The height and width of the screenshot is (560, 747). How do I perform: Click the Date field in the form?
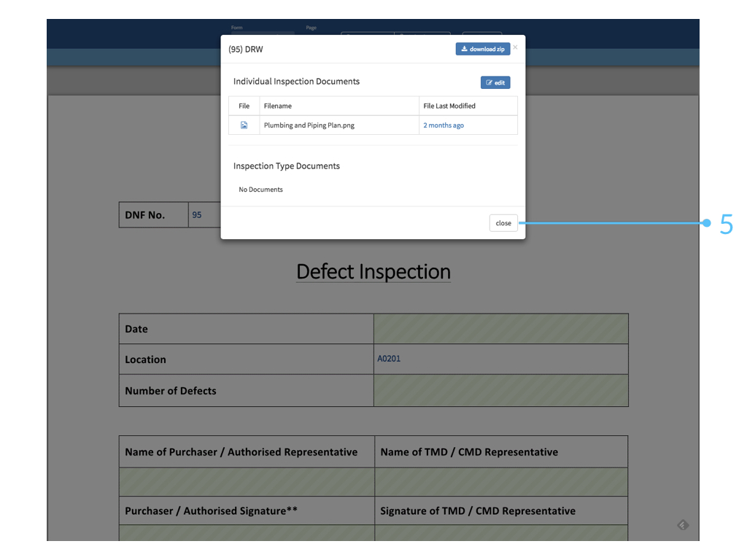(x=500, y=329)
